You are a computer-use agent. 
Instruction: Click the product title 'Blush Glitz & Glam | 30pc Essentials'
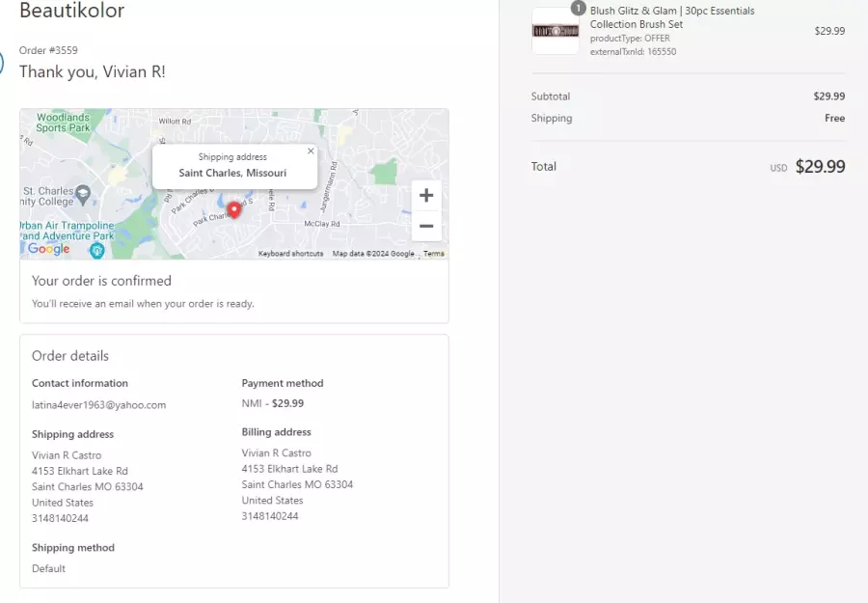pos(672,11)
